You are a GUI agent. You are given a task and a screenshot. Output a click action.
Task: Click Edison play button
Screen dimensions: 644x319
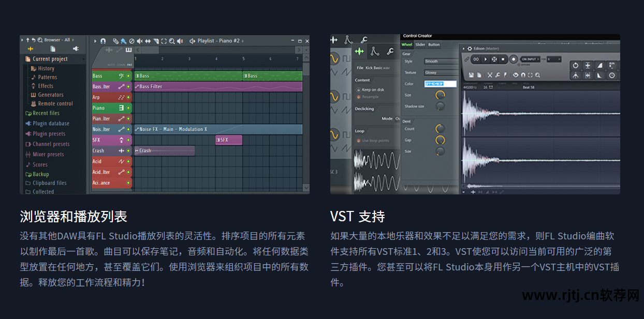tap(486, 59)
